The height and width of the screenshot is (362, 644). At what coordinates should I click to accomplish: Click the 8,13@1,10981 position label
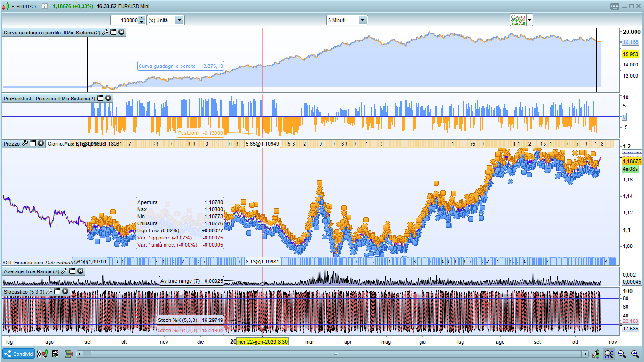263,262
